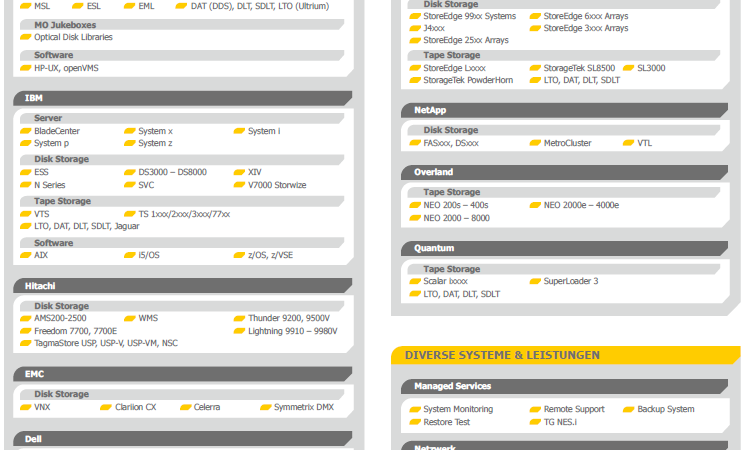Click the DS3000 – DS8000 entry
This screenshot has width=745, height=450.
172,172
